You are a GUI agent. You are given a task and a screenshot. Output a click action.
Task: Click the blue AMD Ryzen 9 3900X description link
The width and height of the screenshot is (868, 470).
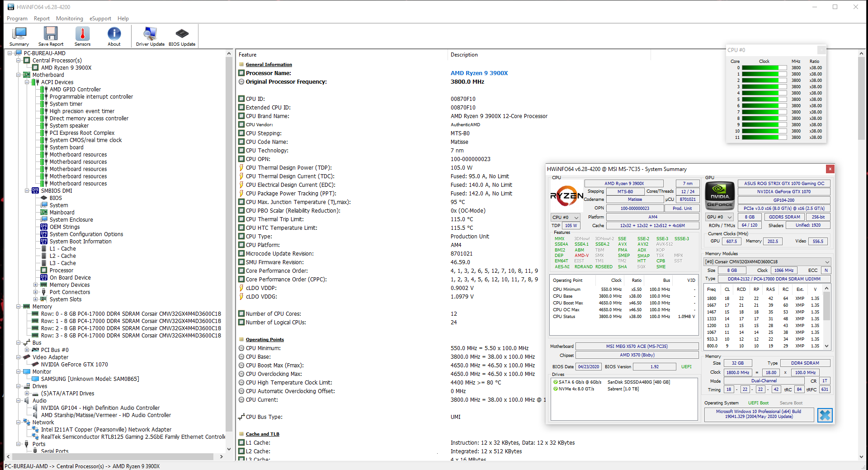click(479, 73)
